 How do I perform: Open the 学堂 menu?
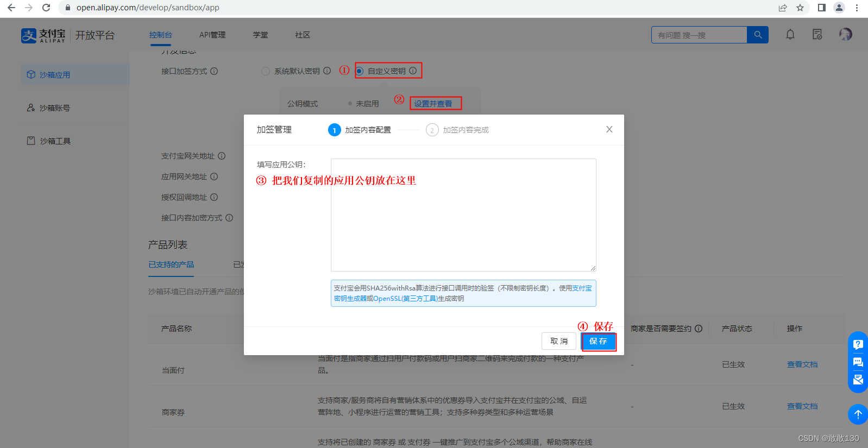pos(260,35)
